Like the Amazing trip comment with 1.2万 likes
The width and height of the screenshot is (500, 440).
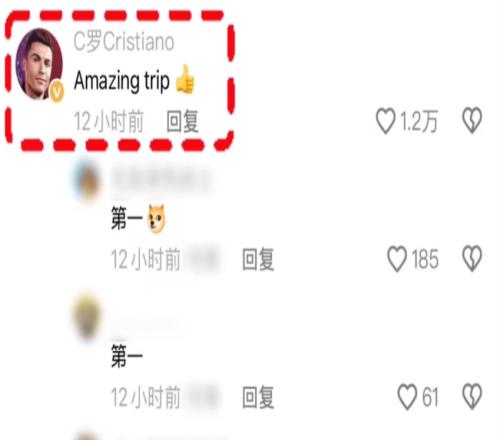click(x=385, y=121)
